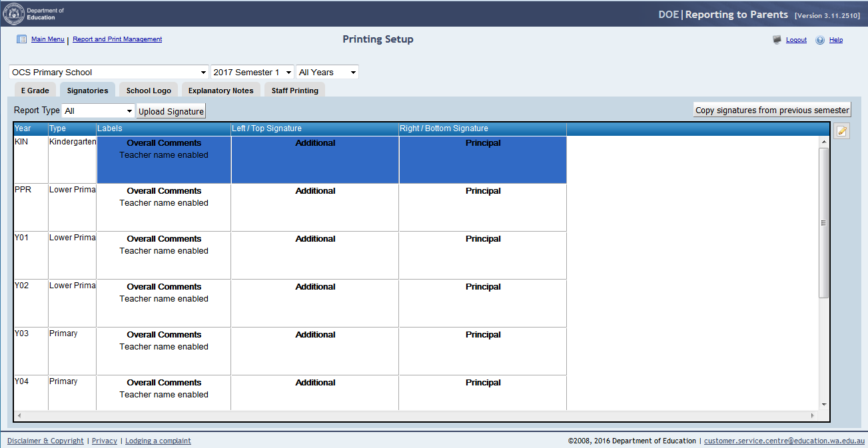Click the vertical scrollbar down arrow
The height and width of the screenshot is (448, 868).
(824, 404)
